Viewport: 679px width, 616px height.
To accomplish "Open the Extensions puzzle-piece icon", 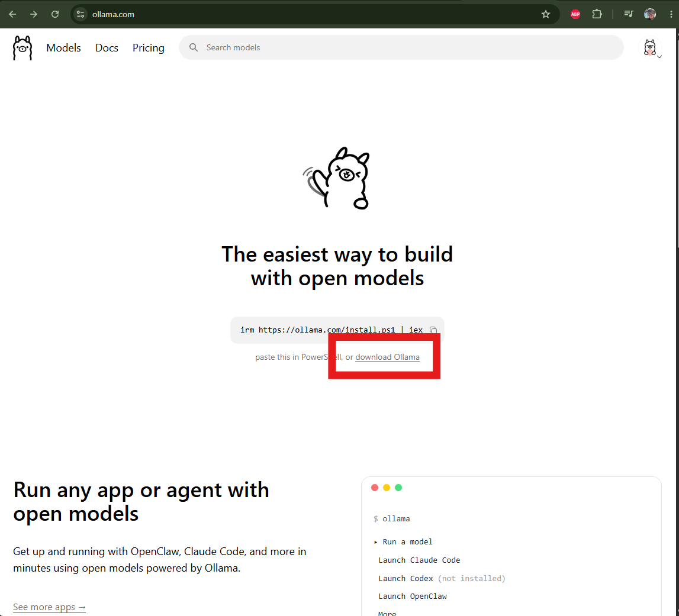I will pos(597,14).
